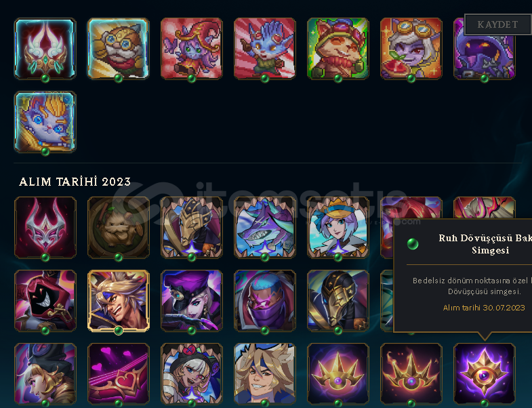532x408 pixels.
Task: Click the KAYDET save button
Action: (x=497, y=24)
